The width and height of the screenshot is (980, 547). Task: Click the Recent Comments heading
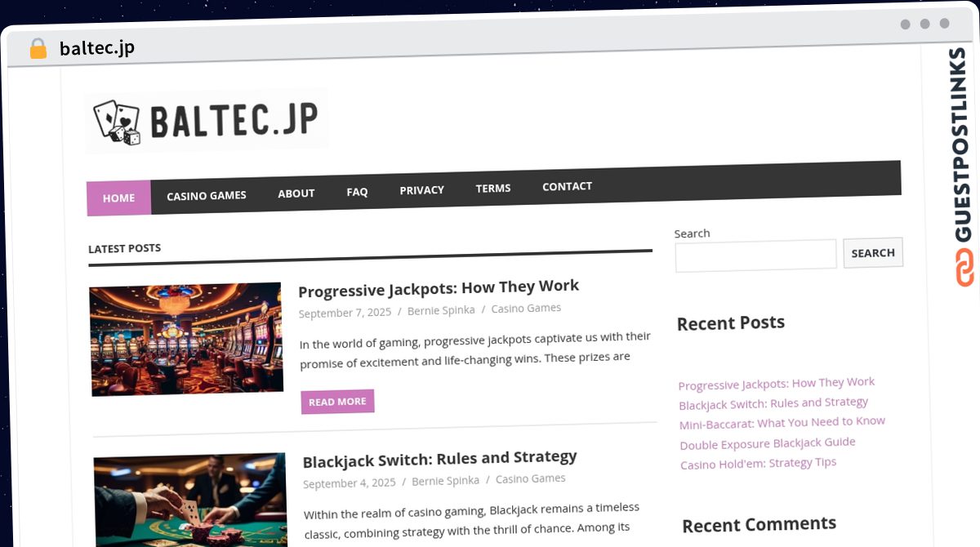[759, 524]
